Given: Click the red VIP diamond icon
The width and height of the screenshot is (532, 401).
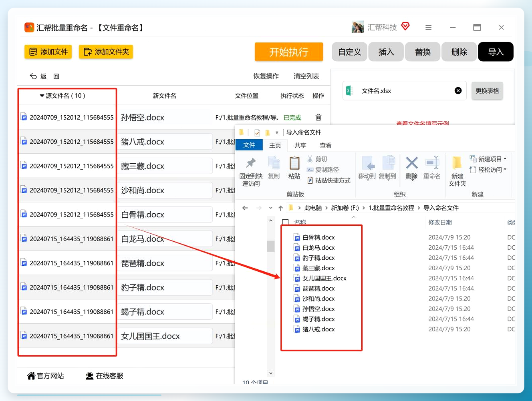Looking at the screenshot, I should [x=405, y=26].
